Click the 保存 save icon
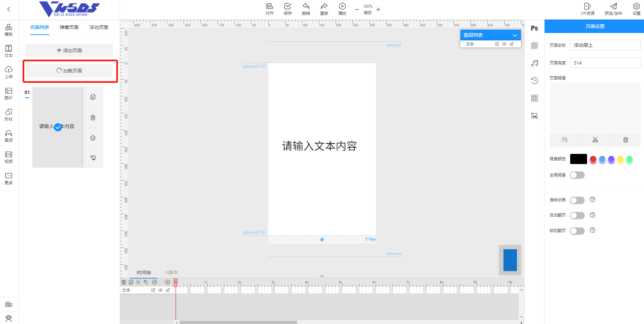The height and width of the screenshot is (324, 644). click(288, 9)
